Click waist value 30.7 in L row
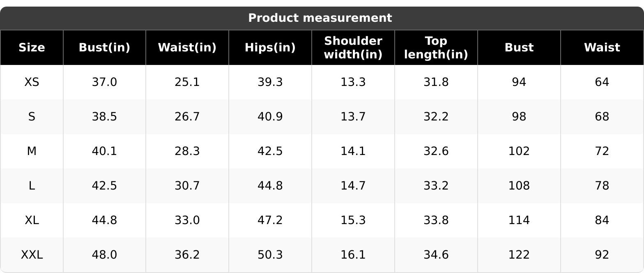 [187, 186]
